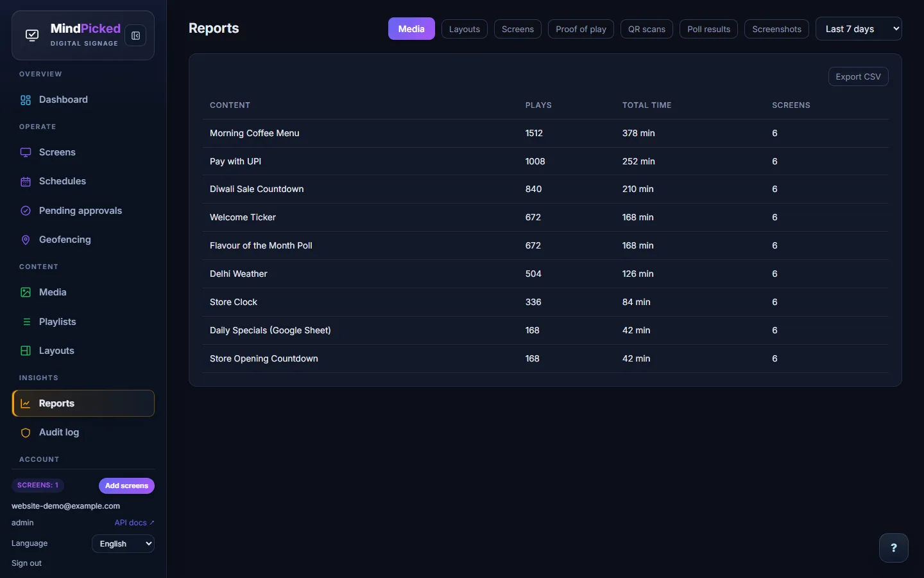Click the Playlists list icon
The image size is (924, 578).
pyautogui.click(x=26, y=322)
